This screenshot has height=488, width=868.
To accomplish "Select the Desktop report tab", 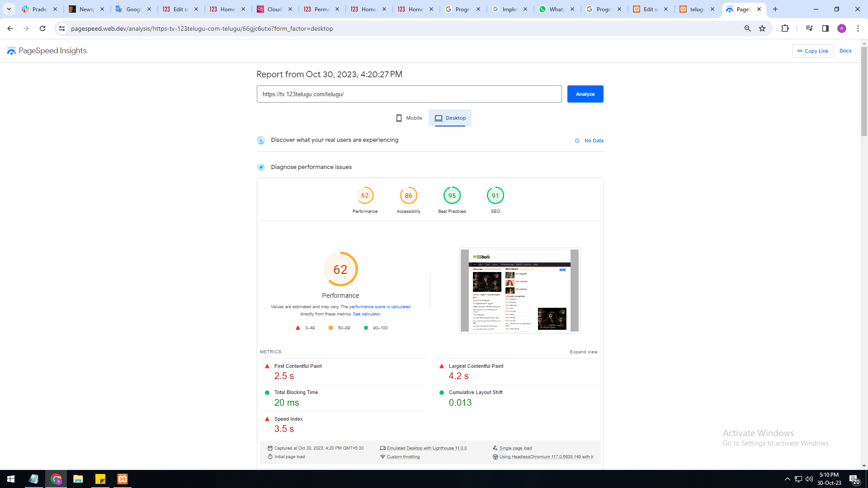I will [x=450, y=118].
